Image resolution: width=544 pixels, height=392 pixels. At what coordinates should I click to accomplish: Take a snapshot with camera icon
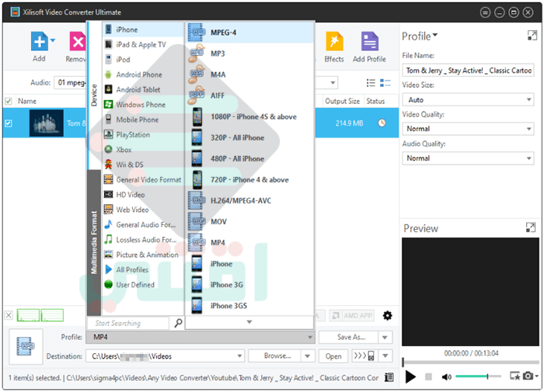click(x=528, y=376)
